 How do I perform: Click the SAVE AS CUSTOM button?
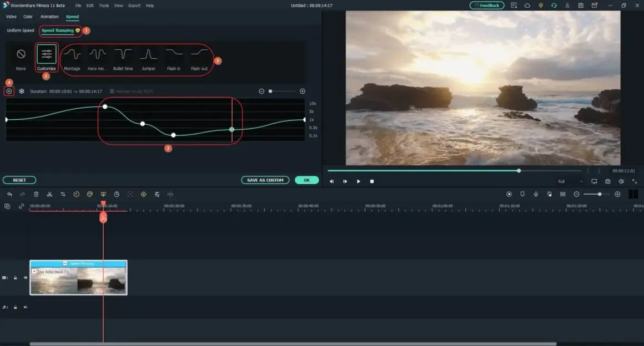click(x=265, y=180)
